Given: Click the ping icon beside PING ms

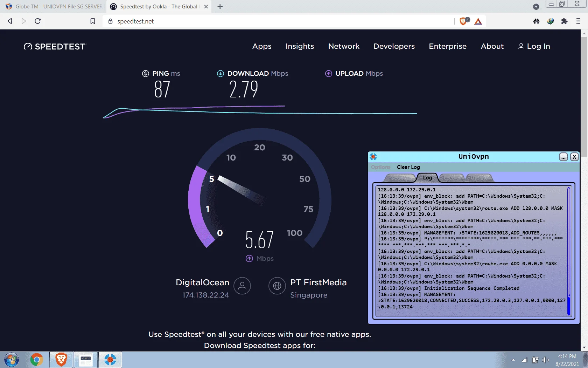Looking at the screenshot, I should (x=146, y=74).
